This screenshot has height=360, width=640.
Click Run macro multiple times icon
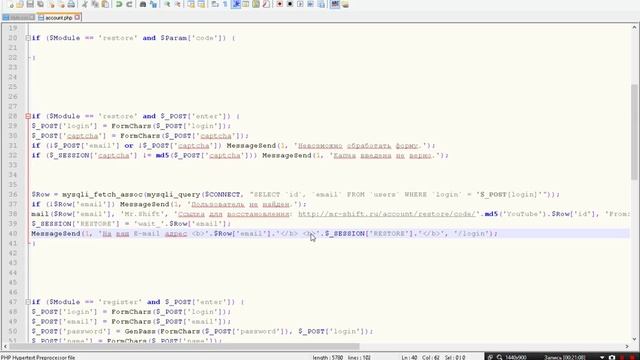(x=311, y=4)
